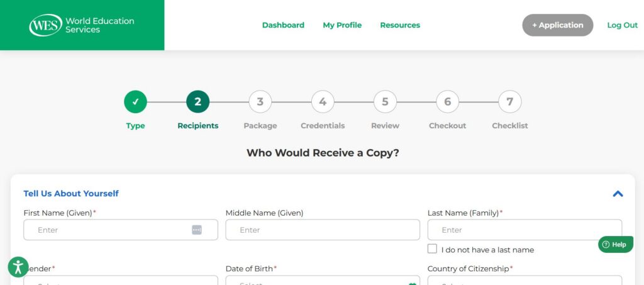644x285 pixels.
Task: Check 'I do not have a last name'
Action: click(432, 249)
